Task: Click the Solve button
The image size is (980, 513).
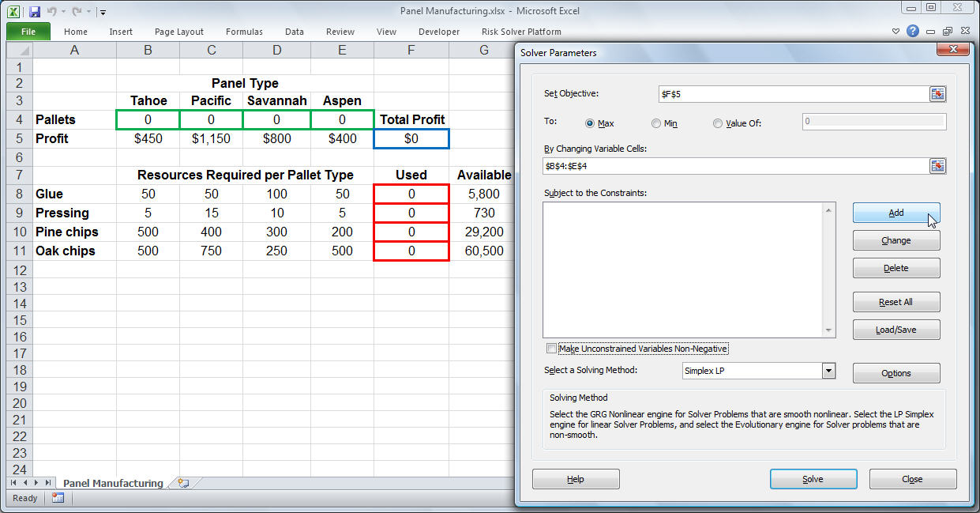Action: [813, 478]
